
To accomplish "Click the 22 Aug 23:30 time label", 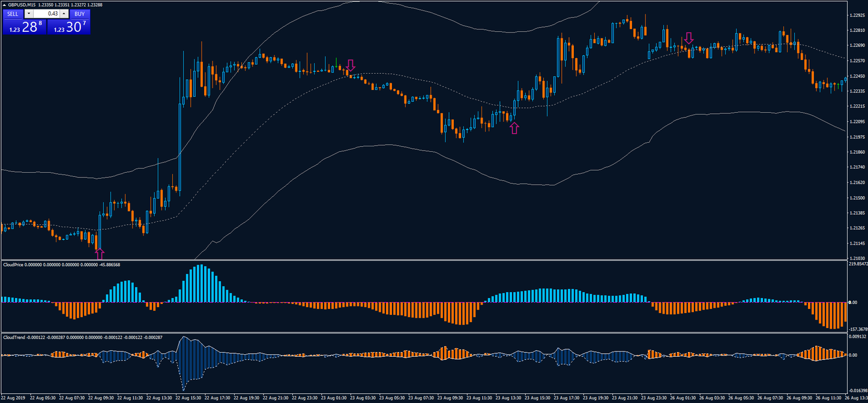I will pos(304,398).
